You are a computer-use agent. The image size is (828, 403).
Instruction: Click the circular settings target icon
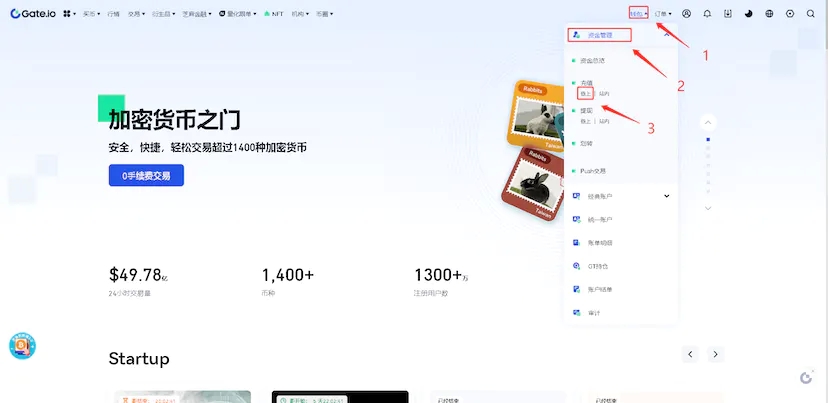790,14
